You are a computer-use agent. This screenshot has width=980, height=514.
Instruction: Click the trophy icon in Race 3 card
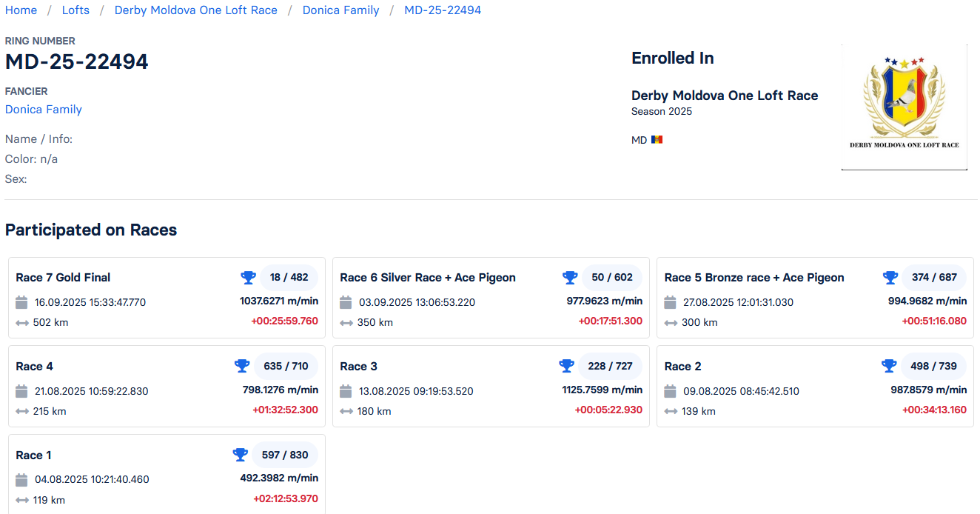(x=566, y=366)
